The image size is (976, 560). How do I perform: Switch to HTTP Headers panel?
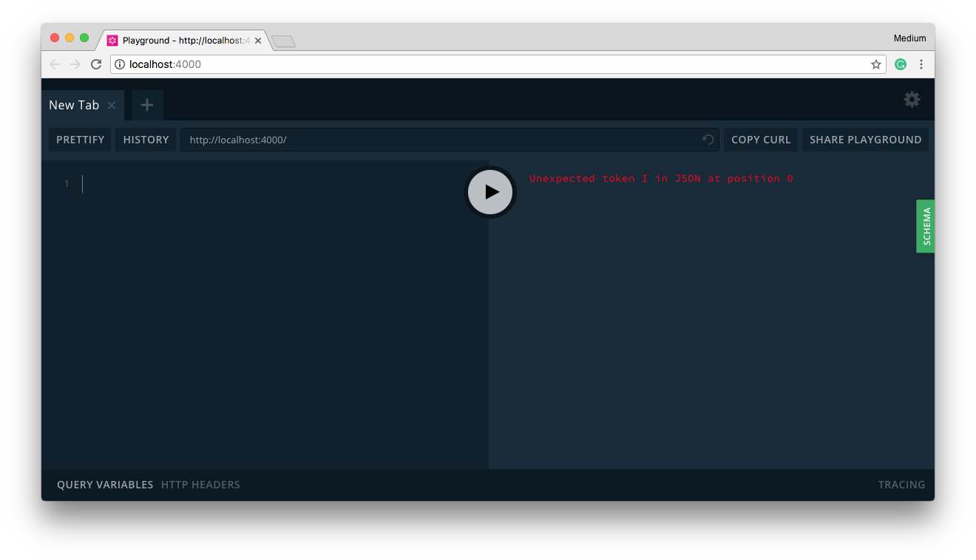[200, 485]
